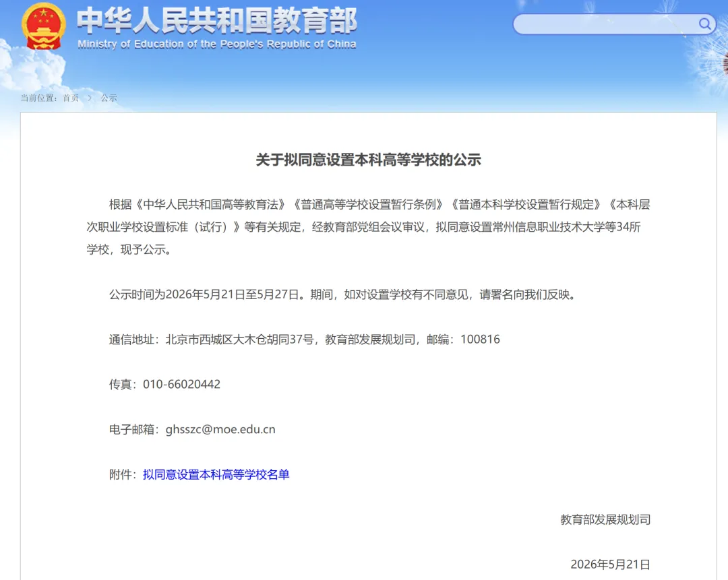Click the 附件 label
The height and width of the screenshot is (580, 728).
click(x=123, y=474)
